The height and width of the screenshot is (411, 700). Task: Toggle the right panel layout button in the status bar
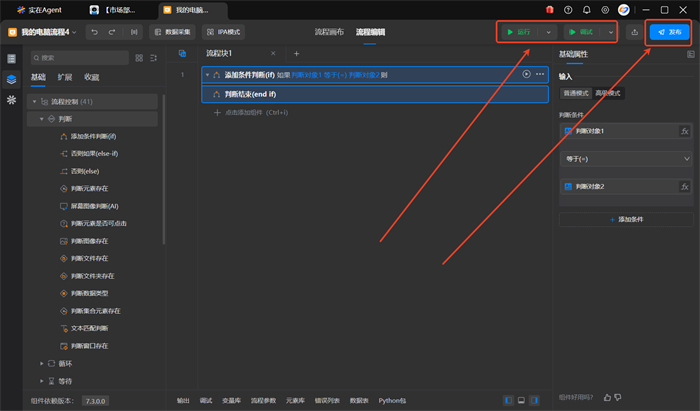[x=536, y=400]
